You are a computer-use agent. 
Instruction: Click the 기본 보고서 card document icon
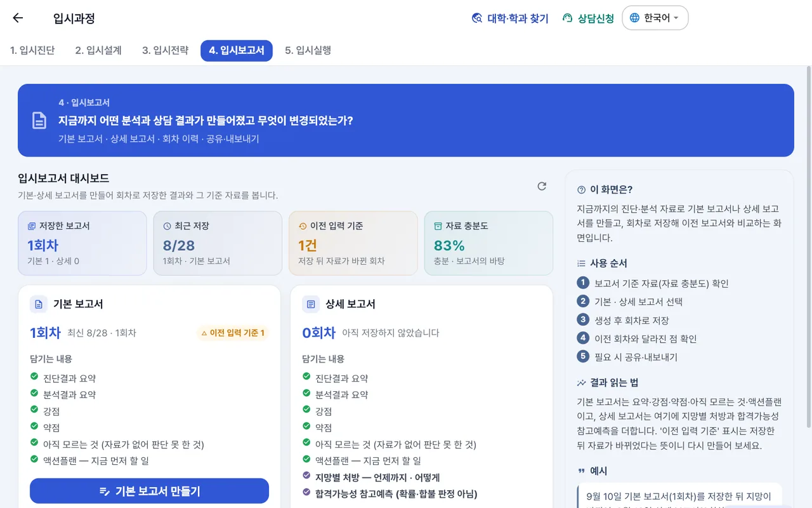click(x=39, y=304)
